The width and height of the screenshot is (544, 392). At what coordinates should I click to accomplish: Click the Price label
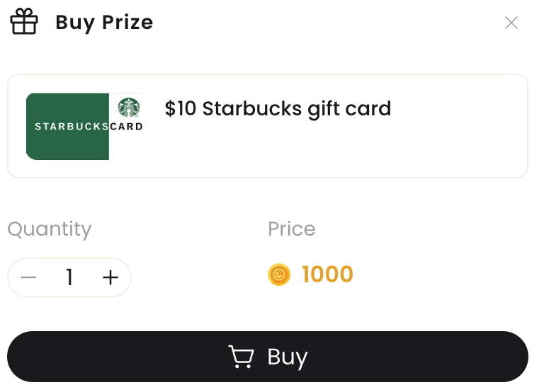point(291,229)
